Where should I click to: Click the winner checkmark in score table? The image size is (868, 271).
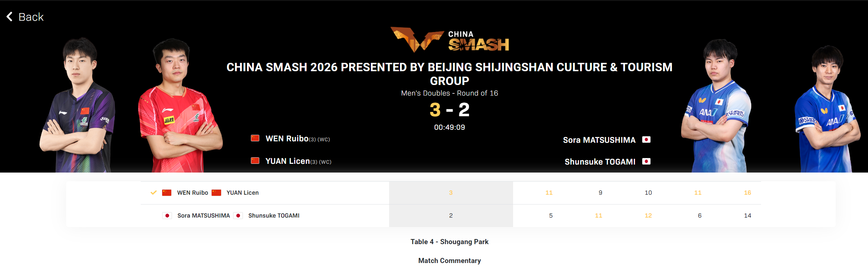[x=153, y=193]
